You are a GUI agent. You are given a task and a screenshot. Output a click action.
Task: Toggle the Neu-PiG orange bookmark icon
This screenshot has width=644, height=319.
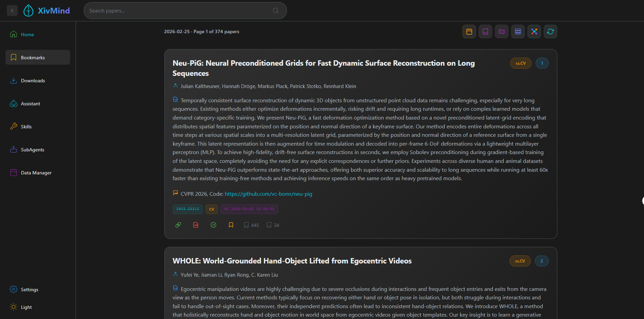[231, 225]
